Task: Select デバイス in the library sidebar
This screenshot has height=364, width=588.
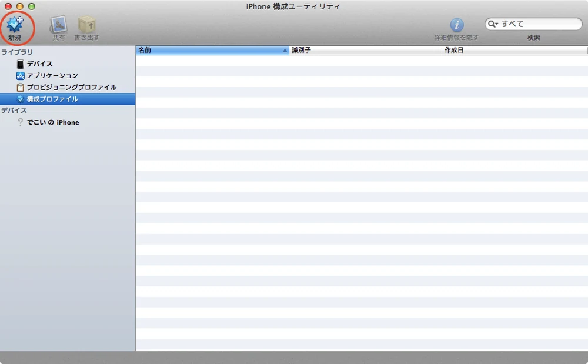Action: 68,64
